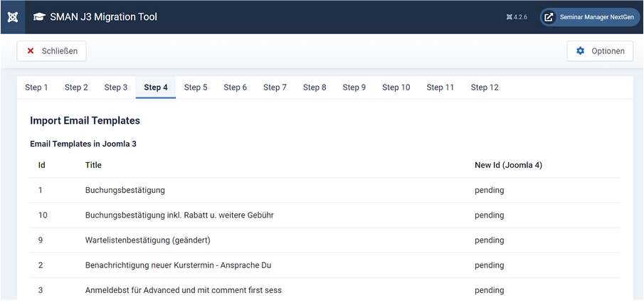Open Seminar Manager NextGen site link
This screenshot has height=303, width=644.
[589, 17]
